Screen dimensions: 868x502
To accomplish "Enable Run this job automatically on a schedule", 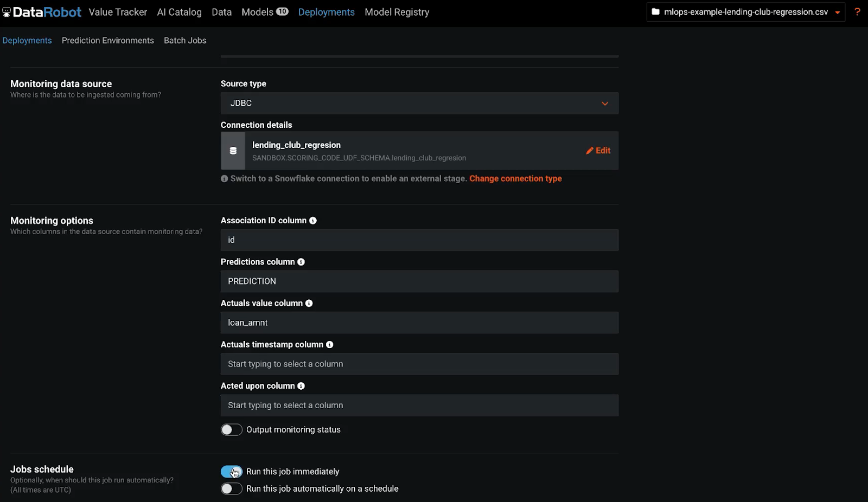I will coord(231,488).
